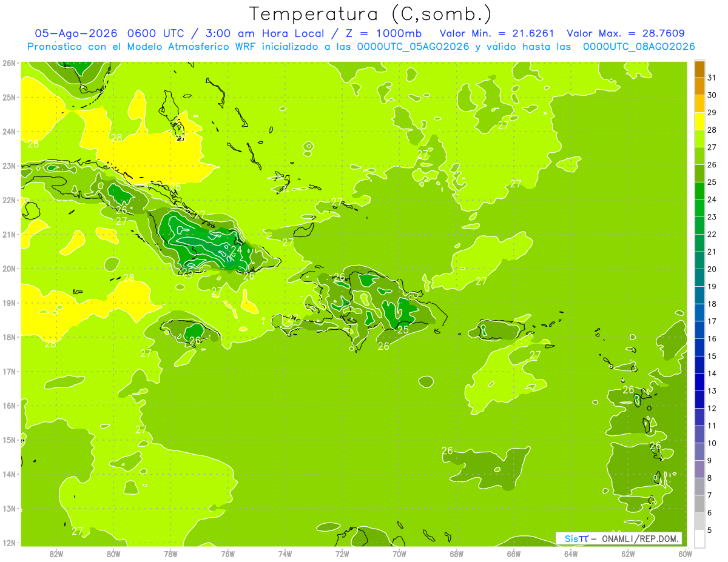Click the '76W' longitude label
Viewport: 728px width, 562px height.
[227, 554]
